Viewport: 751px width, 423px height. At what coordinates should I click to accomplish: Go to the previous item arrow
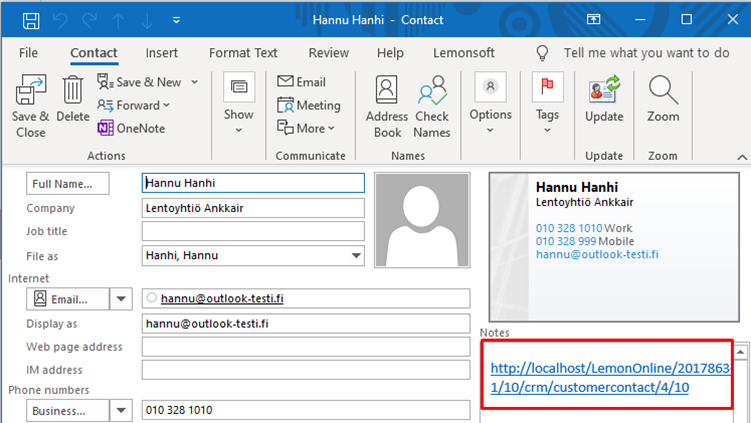click(118, 21)
